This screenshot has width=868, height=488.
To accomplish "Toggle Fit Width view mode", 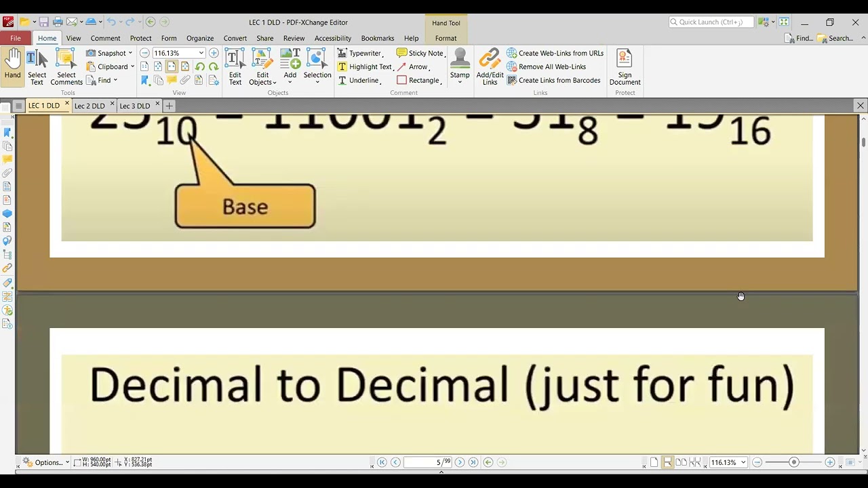I will tap(171, 66).
